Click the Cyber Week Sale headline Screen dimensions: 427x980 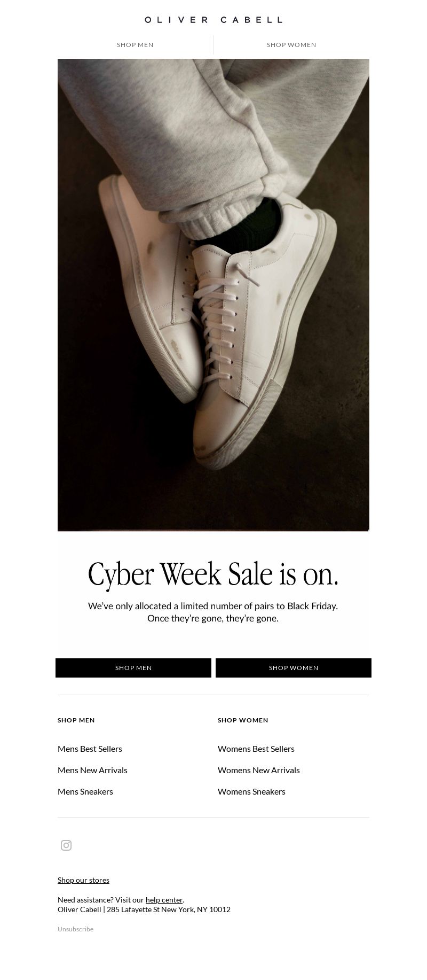point(213,574)
